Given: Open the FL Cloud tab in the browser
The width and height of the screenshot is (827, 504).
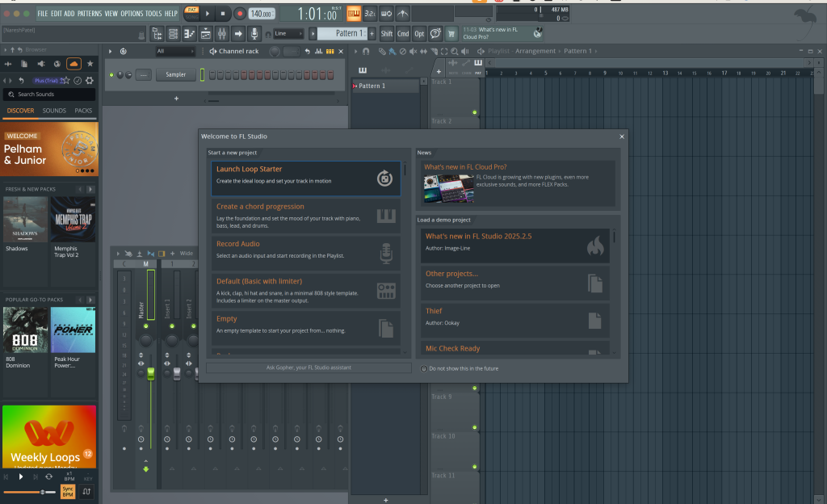Looking at the screenshot, I should click(x=73, y=63).
